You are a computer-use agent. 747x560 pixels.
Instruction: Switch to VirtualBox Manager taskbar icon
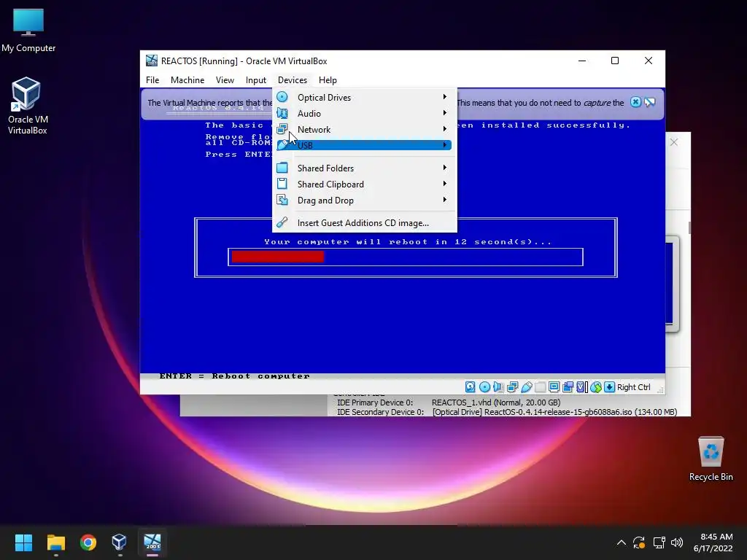tap(119, 542)
